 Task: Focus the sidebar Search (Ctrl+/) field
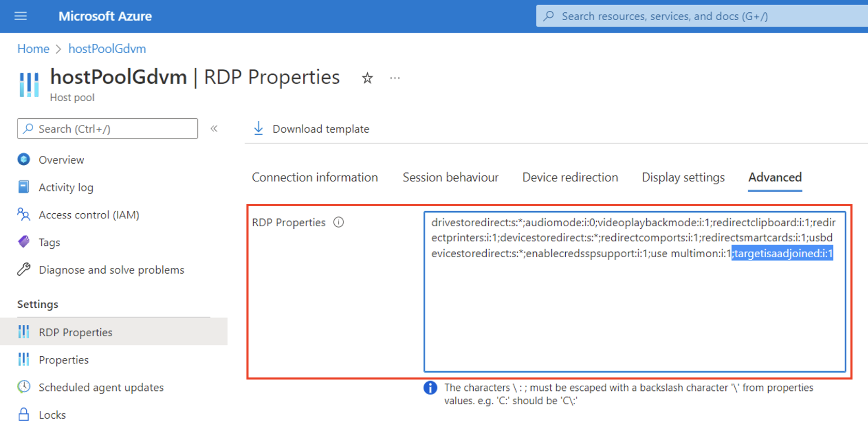click(107, 129)
